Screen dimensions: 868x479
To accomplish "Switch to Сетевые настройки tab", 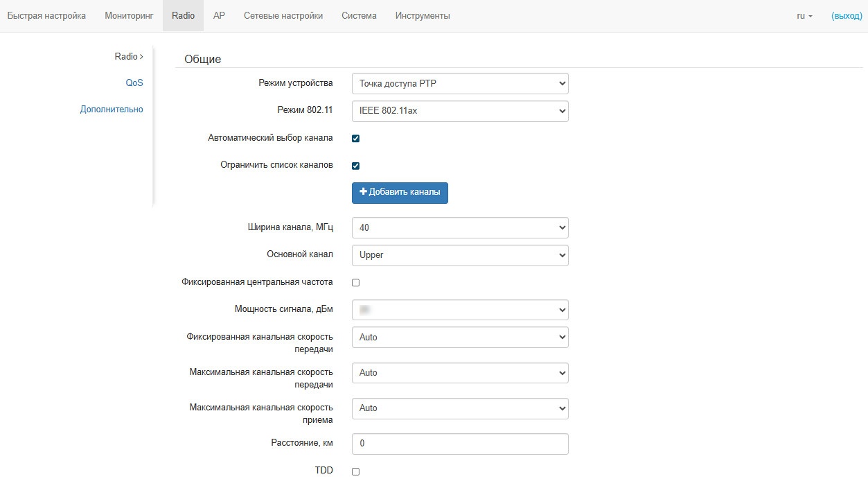I will coord(283,16).
